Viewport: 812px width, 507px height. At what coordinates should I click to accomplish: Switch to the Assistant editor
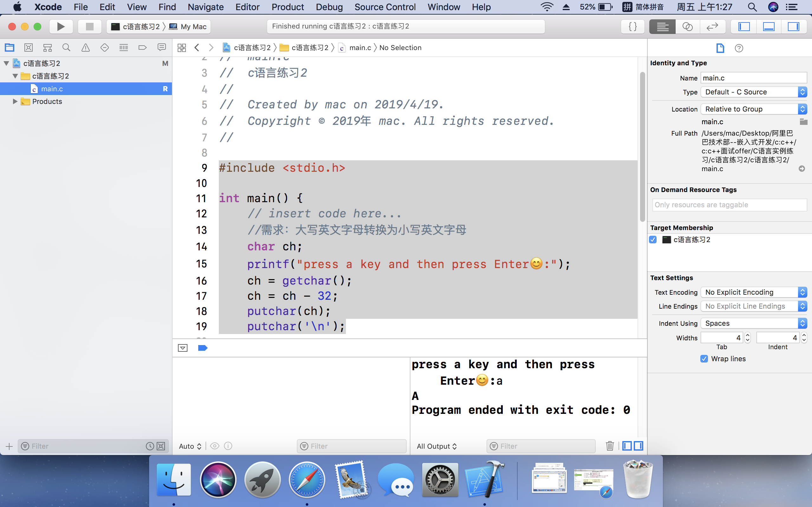[x=687, y=27]
